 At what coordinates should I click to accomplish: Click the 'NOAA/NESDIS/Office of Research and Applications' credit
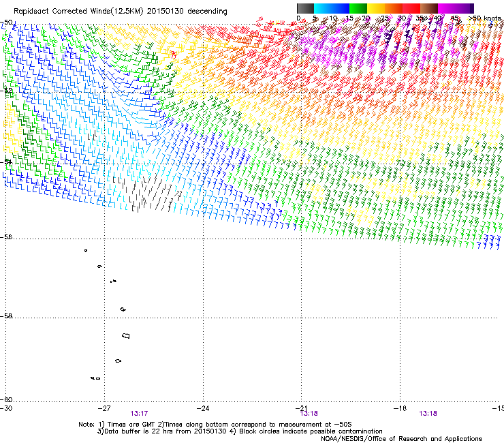(401, 439)
